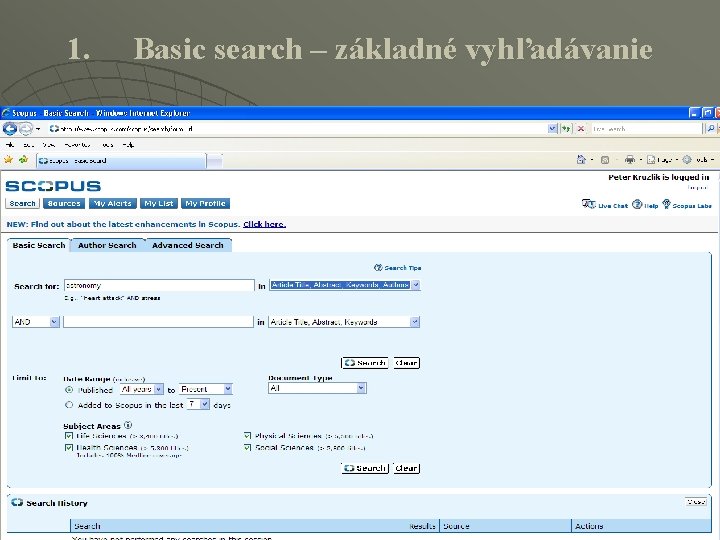The width and height of the screenshot is (720, 540).
Task: Uncheck the Physical Sciences checkbox
Action: [248, 436]
